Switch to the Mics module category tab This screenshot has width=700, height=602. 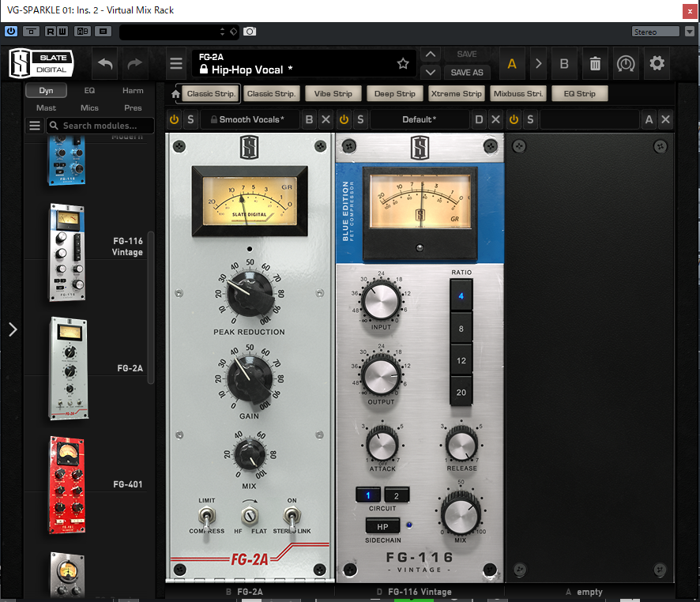tap(89, 108)
